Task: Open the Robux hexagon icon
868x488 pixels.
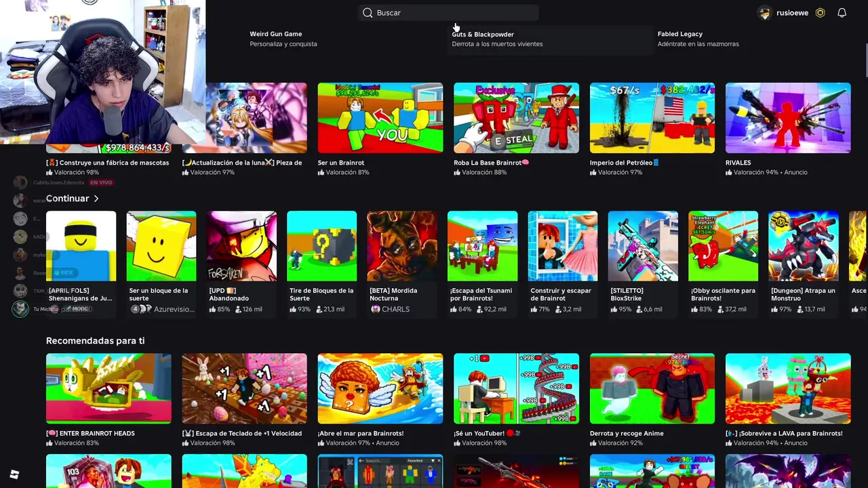Action: pos(821,13)
